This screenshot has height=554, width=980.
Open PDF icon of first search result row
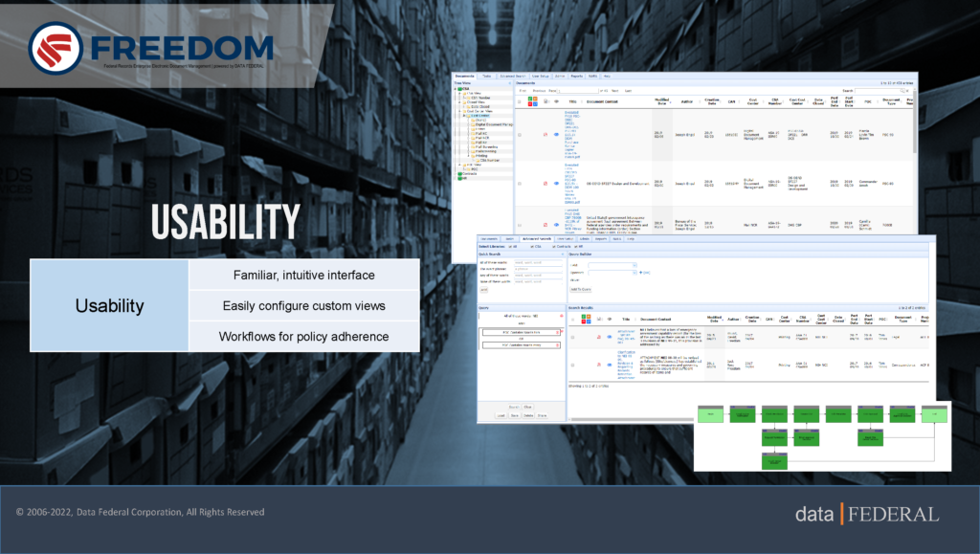point(599,337)
